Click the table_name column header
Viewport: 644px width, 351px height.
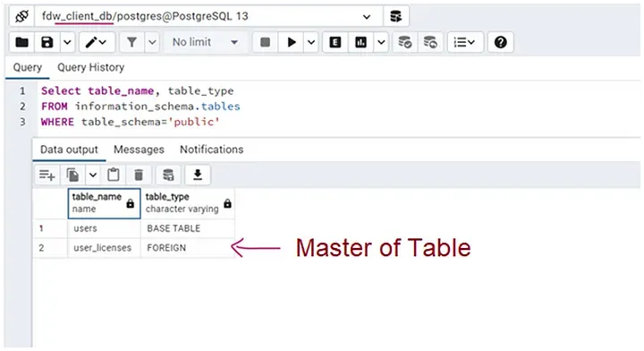click(x=105, y=203)
